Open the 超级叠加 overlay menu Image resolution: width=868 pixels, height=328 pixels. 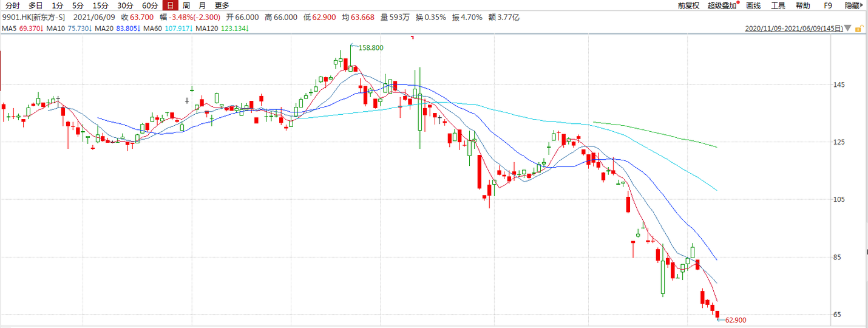point(722,5)
